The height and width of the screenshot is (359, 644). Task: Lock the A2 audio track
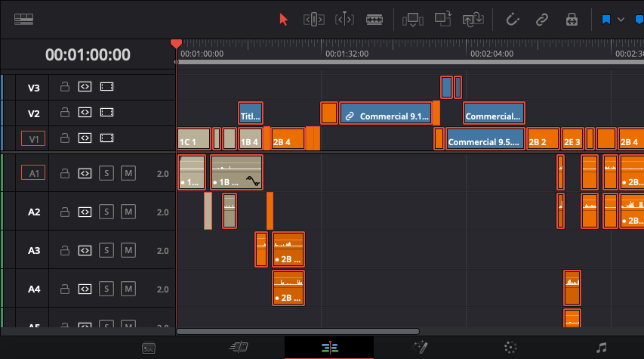coord(64,212)
